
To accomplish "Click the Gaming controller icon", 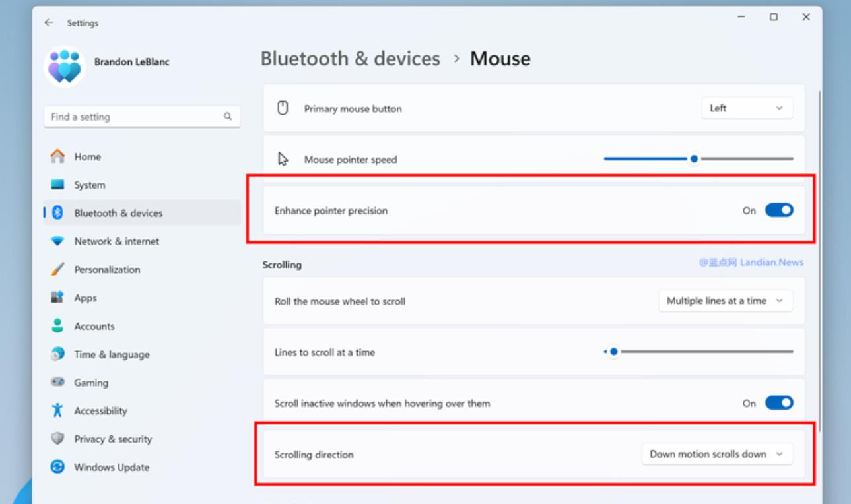I will [58, 383].
